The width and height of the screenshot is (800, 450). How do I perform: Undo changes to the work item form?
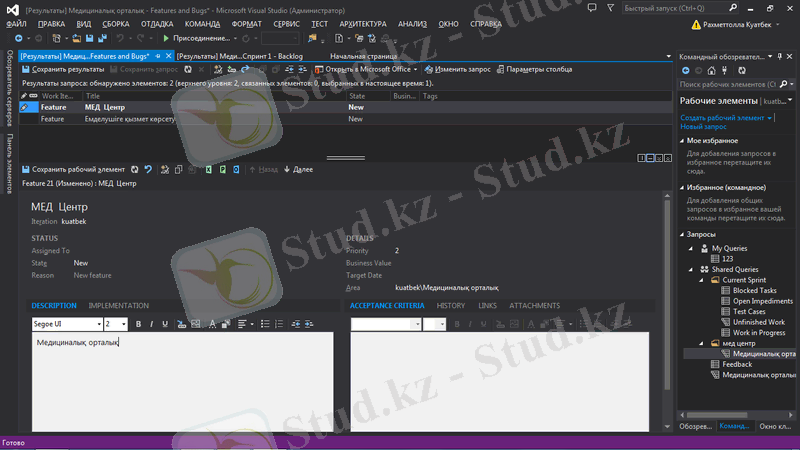coord(148,169)
